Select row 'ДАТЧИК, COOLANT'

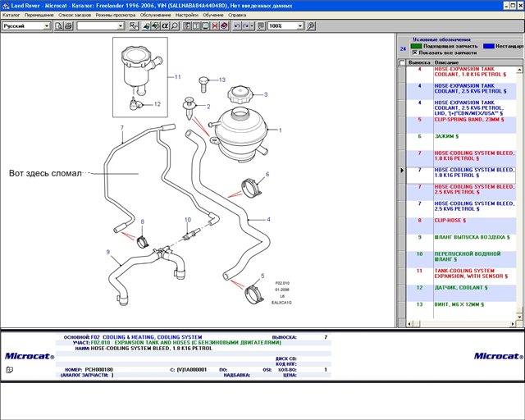461,293
